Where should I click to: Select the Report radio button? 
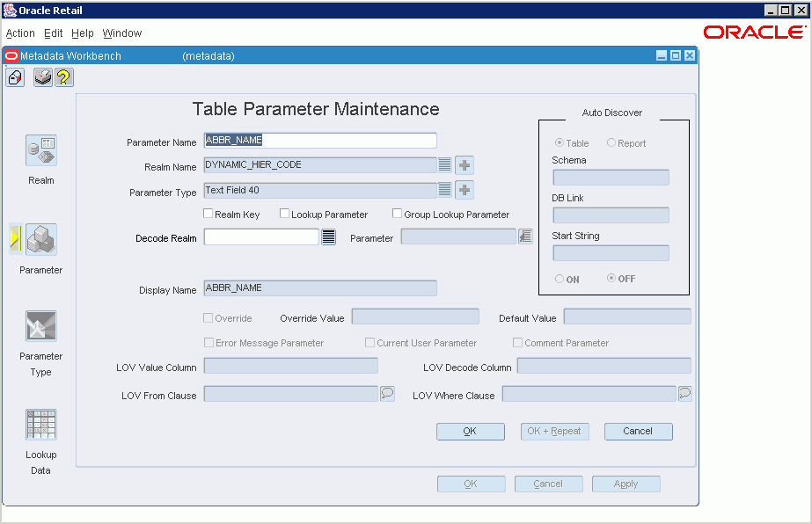click(611, 142)
